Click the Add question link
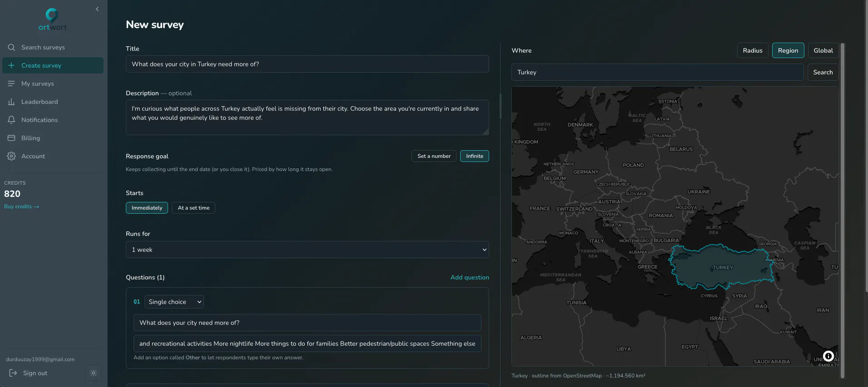Screen dimensions: 868x387 pyautogui.click(x=470, y=277)
